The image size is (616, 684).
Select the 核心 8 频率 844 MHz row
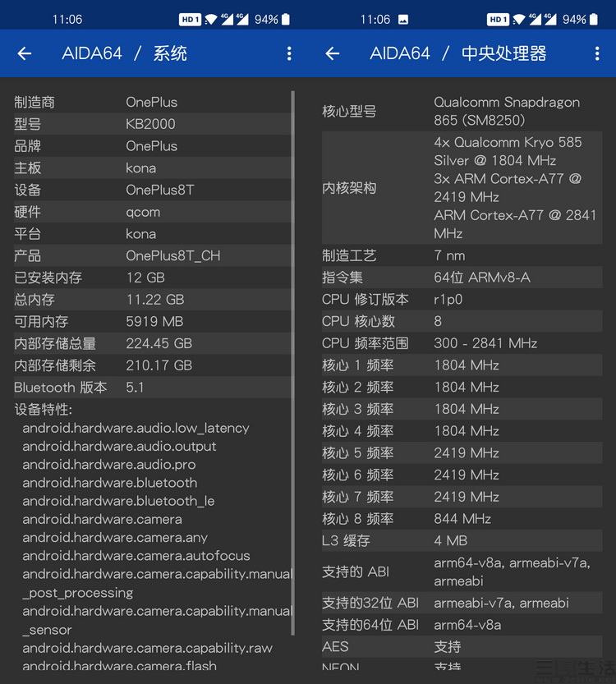pyautogui.click(x=462, y=519)
